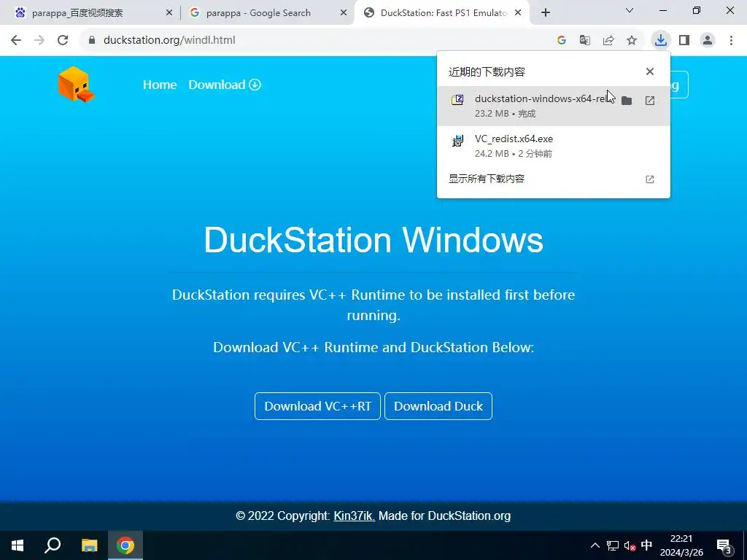Open all downloads page via external icon
This screenshot has height=560, width=747.
point(650,179)
